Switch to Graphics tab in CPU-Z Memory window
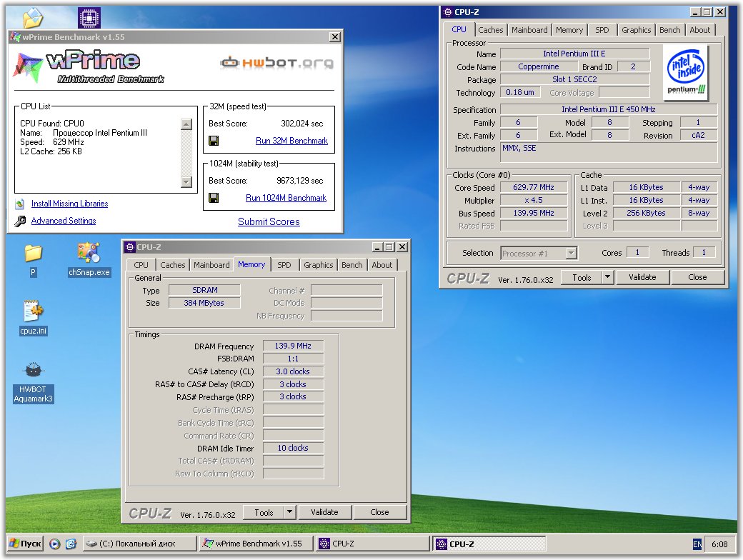The width and height of the screenshot is (743, 560). (319, 265)
